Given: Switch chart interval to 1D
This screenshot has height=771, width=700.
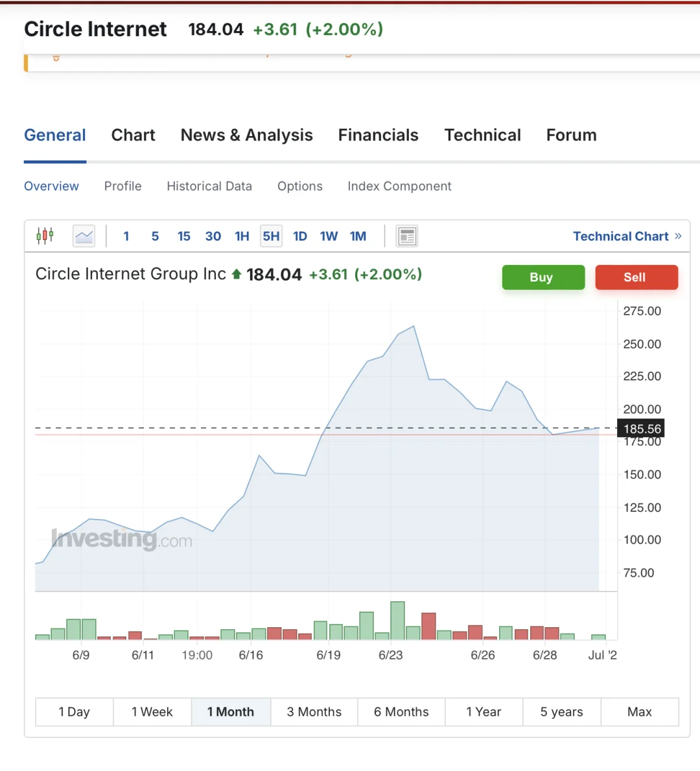Looking at the screenshot, I should 300,236.
